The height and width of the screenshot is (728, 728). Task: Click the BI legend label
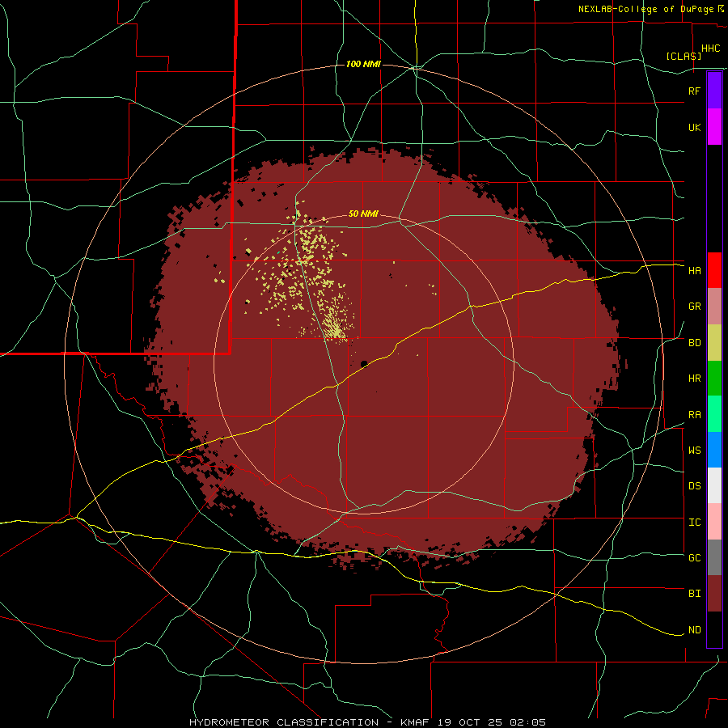[694, 594]
